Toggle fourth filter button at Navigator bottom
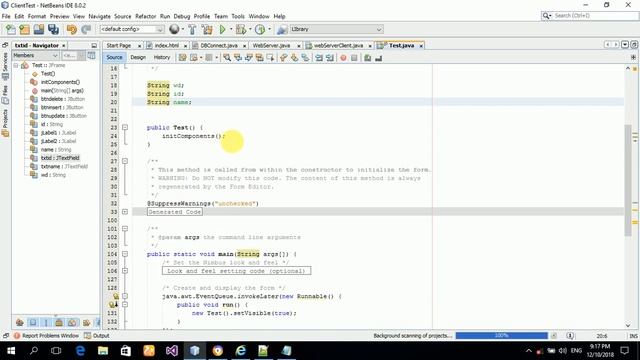Image resolution: width=640 pixels, height=360 pixels. click(x=59, y=323)
